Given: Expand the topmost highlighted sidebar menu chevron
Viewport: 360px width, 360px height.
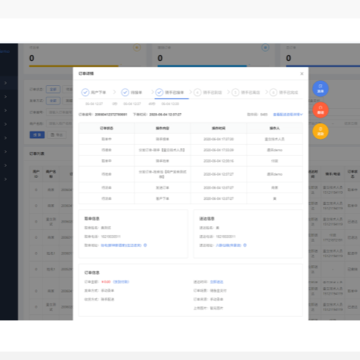Looking at the screenshot, I should click(6, 83).
